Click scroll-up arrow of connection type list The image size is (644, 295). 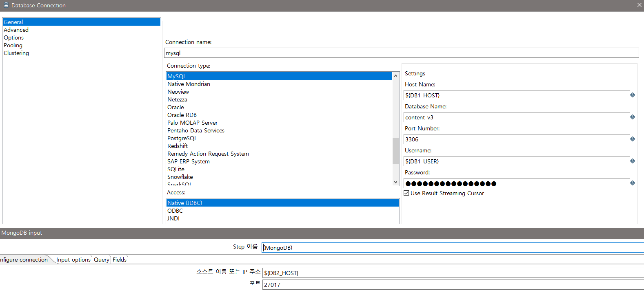click(x=395, y=76)
